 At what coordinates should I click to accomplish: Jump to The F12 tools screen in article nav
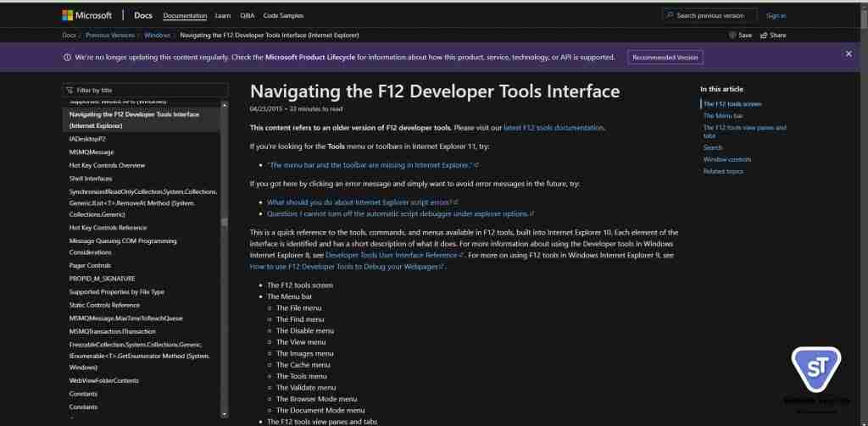[x=732, y=104]
